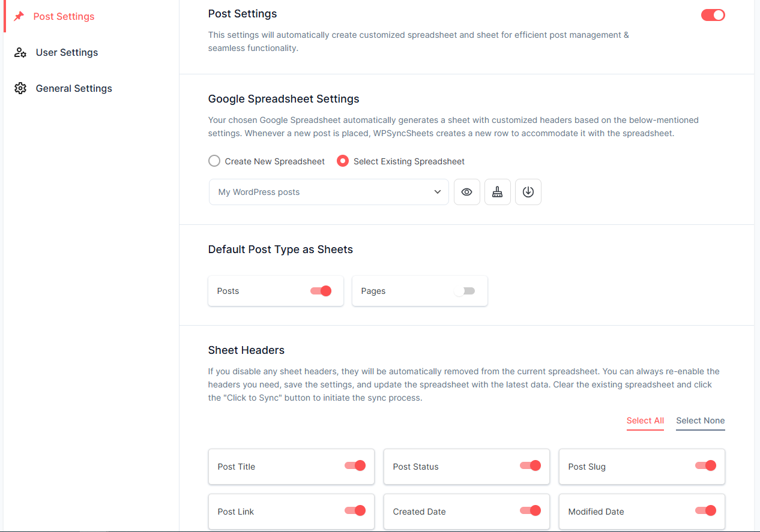760x532 pixels.
Task: Turn off the Created Date header toggle
Action: click(531, 510)
